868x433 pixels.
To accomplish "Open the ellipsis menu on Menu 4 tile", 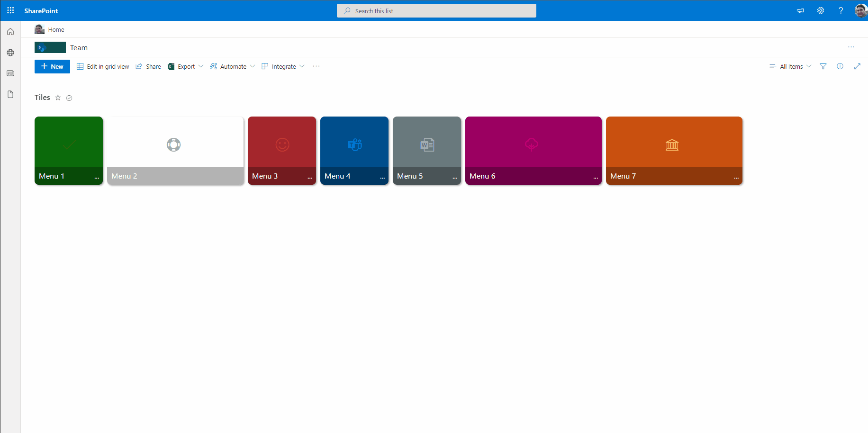I will [382, 177].
